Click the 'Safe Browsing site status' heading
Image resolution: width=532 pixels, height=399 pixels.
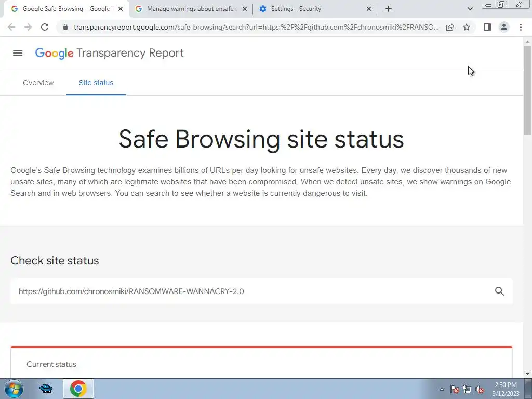coord(261,139)
